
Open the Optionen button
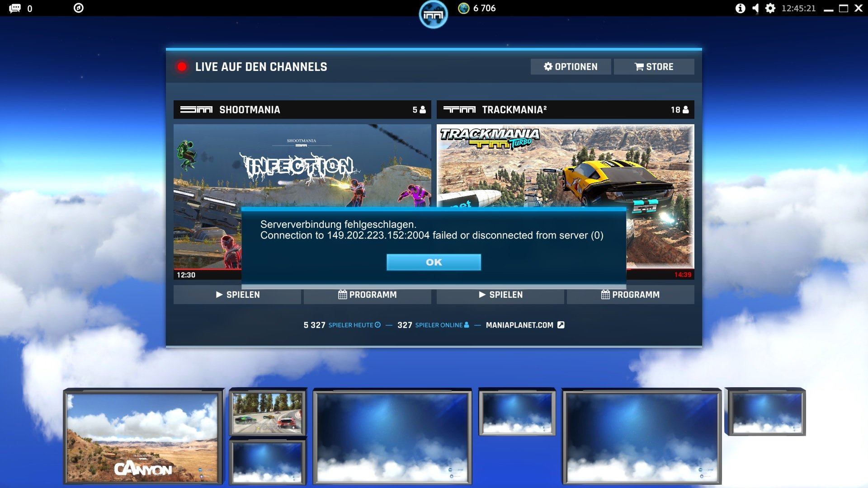click(x=571, y=66)
